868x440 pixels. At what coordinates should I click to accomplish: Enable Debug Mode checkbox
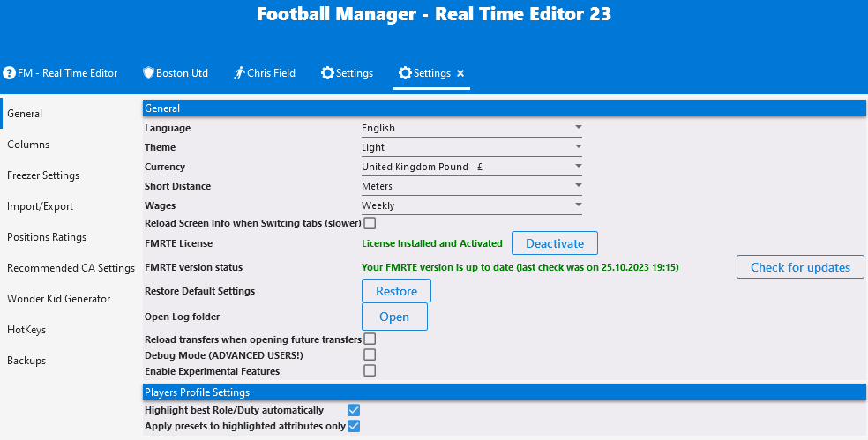tap(370, 354)
